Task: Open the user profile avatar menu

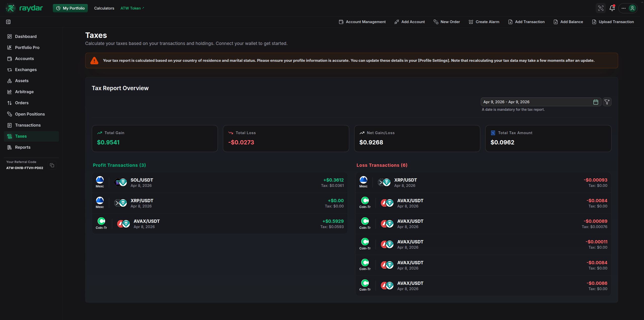Action: [x=632, y=8]
